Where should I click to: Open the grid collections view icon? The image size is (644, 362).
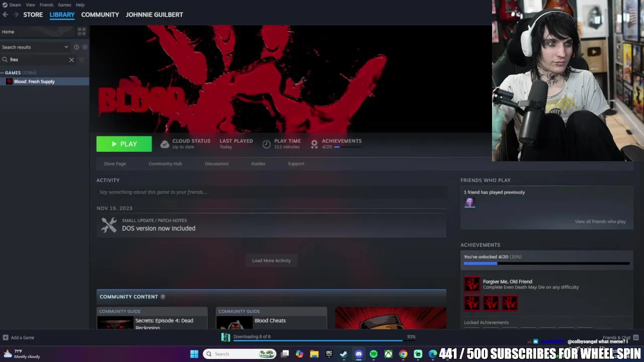point(82,31)
